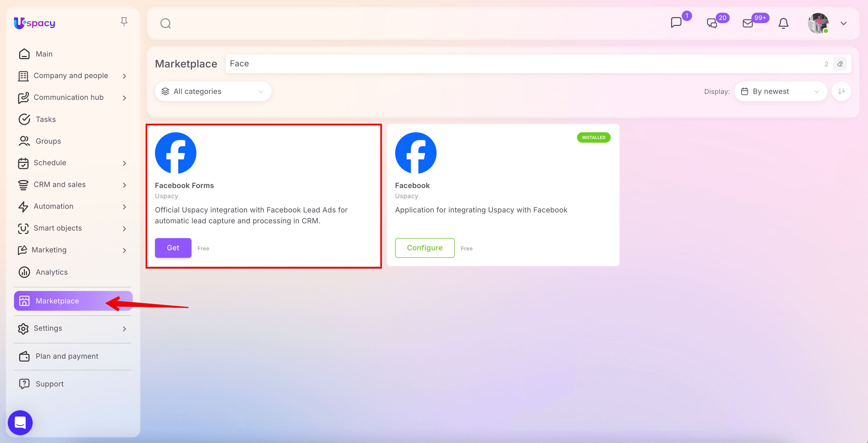The height and width of the screenshot is (443, 868).
Task: Expand Company and people chevron
Action: click(124, 76)
